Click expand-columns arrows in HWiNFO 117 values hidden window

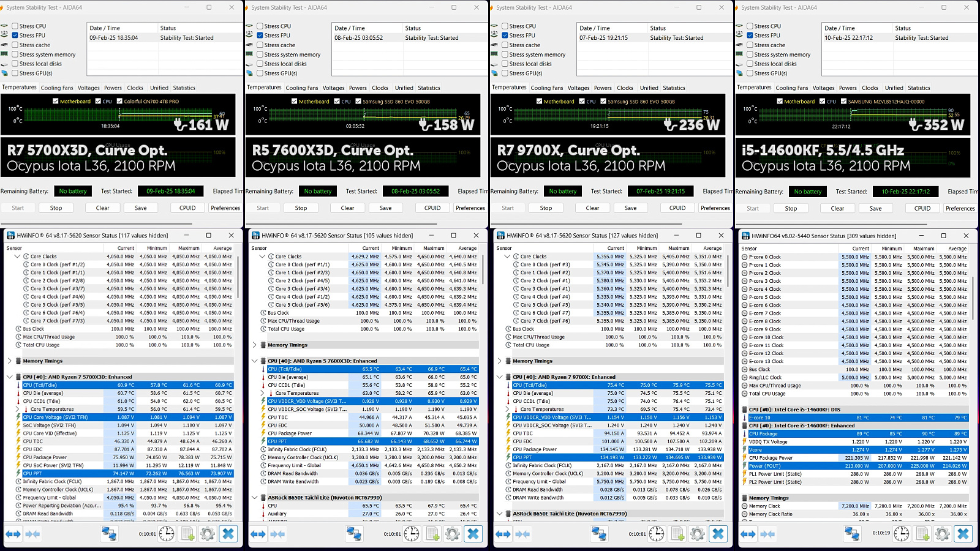(13, 534)
